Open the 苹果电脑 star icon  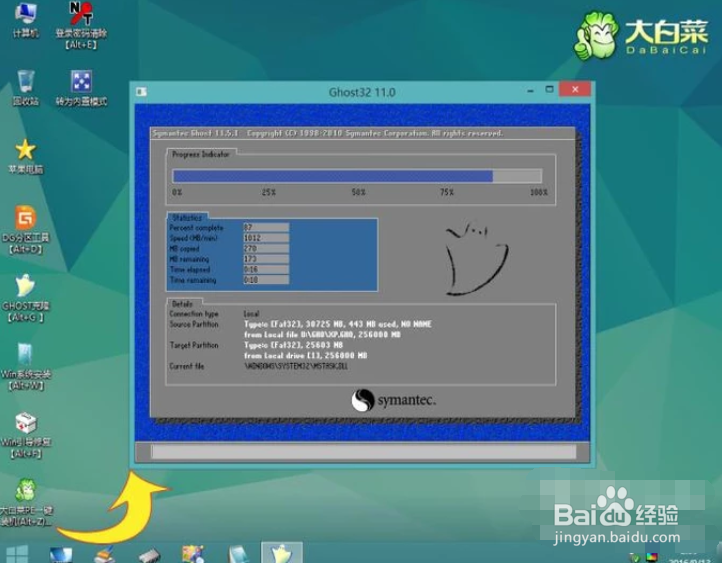click(x=26, y=157)
